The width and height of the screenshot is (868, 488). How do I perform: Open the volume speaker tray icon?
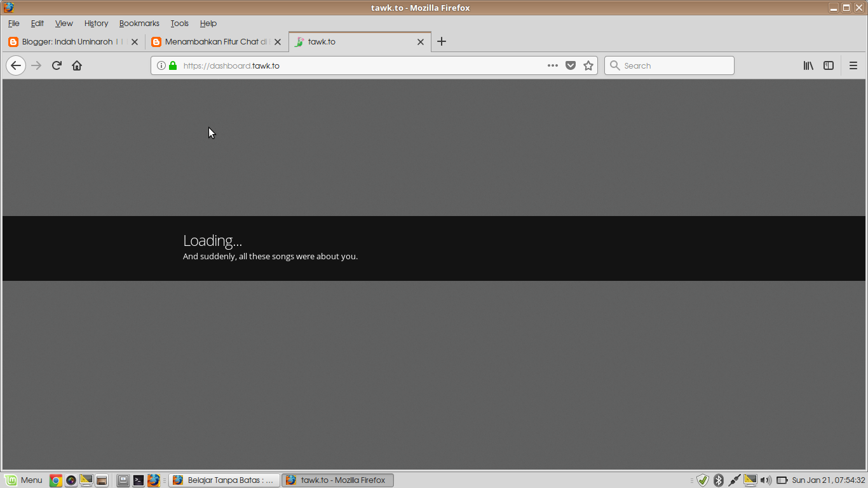(766, 480)
